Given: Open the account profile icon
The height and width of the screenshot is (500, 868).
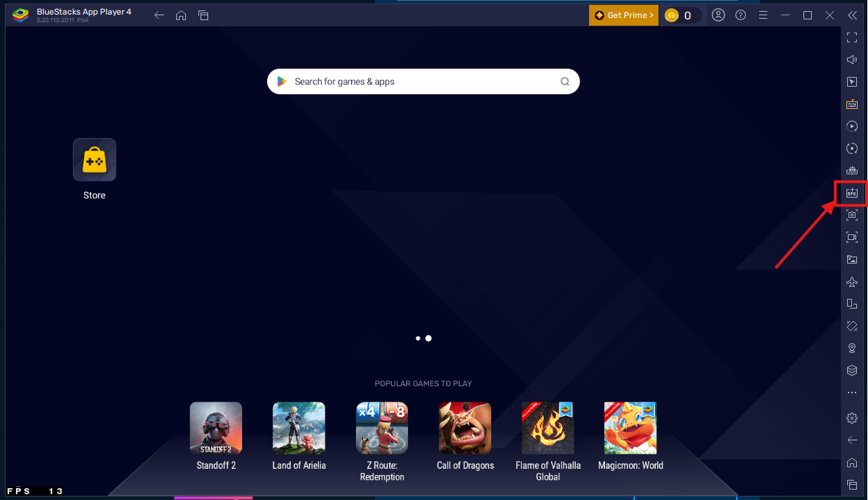Looking at the screenshot, I should tap(718, 15).
